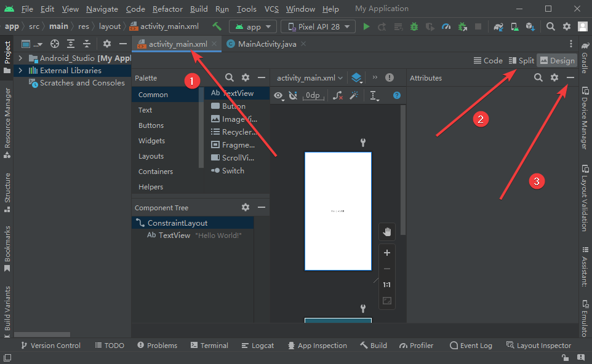This screenshot has height=364, width=592.
Task: Select the Design view mode
Action: [558, 60]
